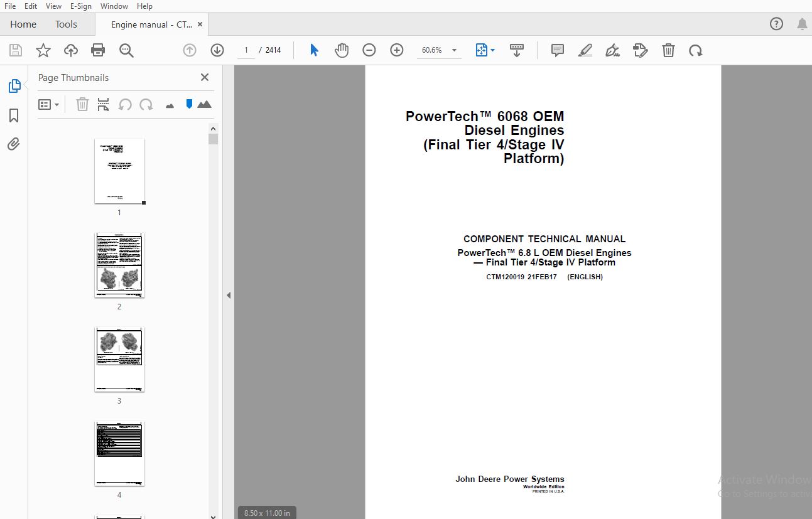Print the document with the printer icon
This screenshot has width=812, height=519.
tap(98, 50)
